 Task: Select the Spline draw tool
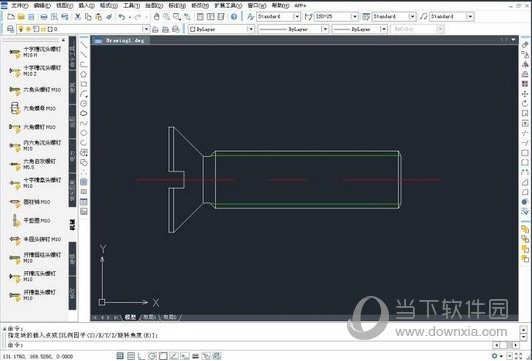pyautogui.click(x=83, y=123)
